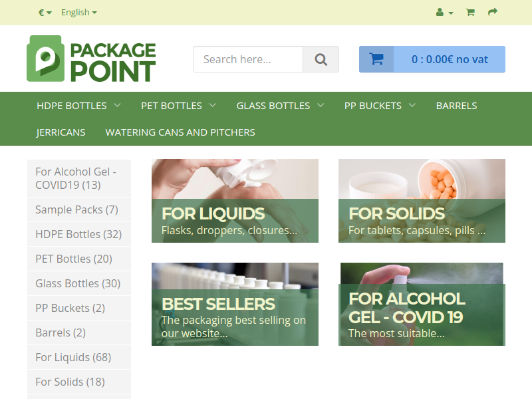Click the Search here input field
The width and height of the screenshot is (532, 399).
point(248,59)
